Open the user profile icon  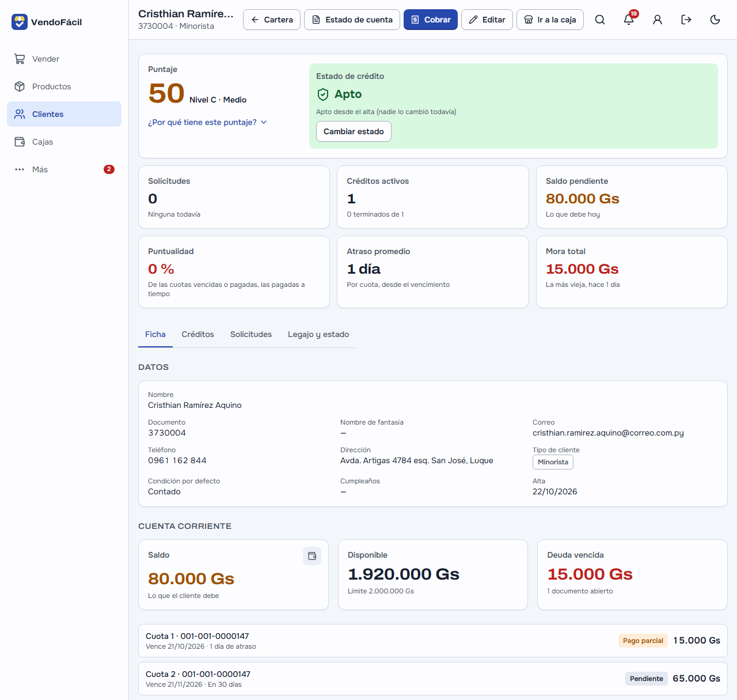(658, 20)
